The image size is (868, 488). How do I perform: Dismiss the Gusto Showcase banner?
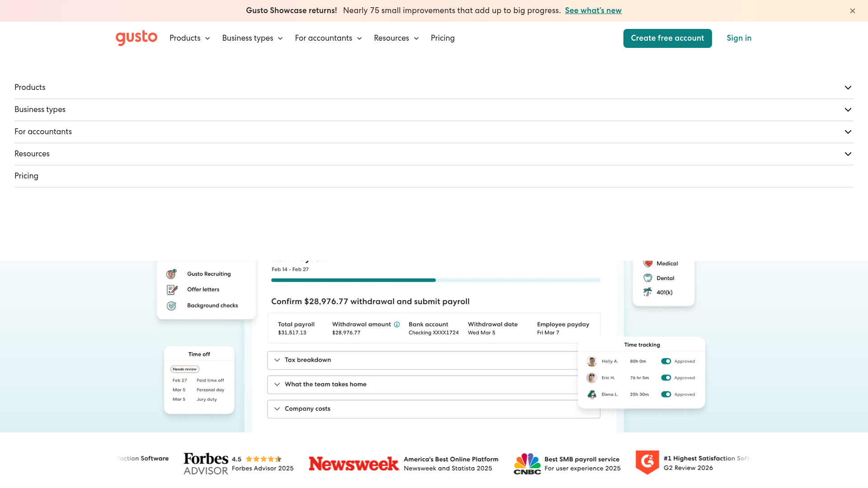pyautogui.click(x=853, y=11)
